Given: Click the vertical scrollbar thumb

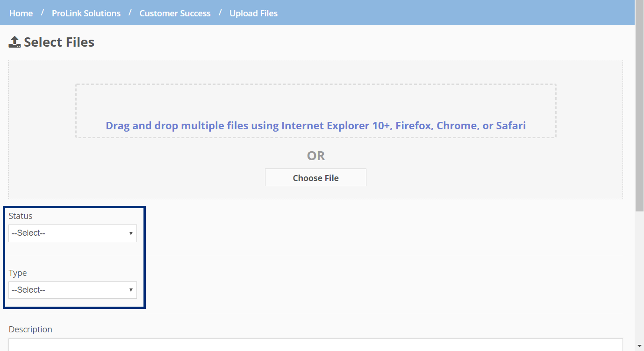Looking at the screenshot, I should point(639,105).
